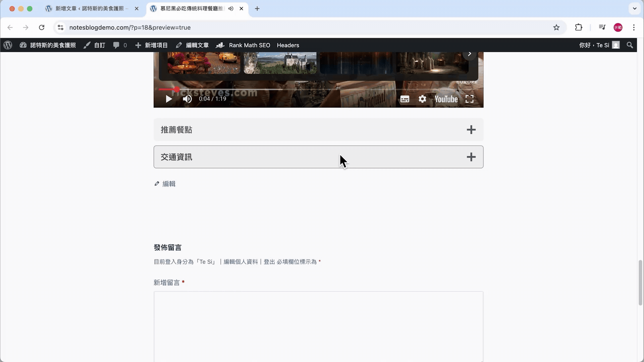644x362 pixels.
Task: Click inside the 新增留言 comment box
Action: [x=318, y=325]
